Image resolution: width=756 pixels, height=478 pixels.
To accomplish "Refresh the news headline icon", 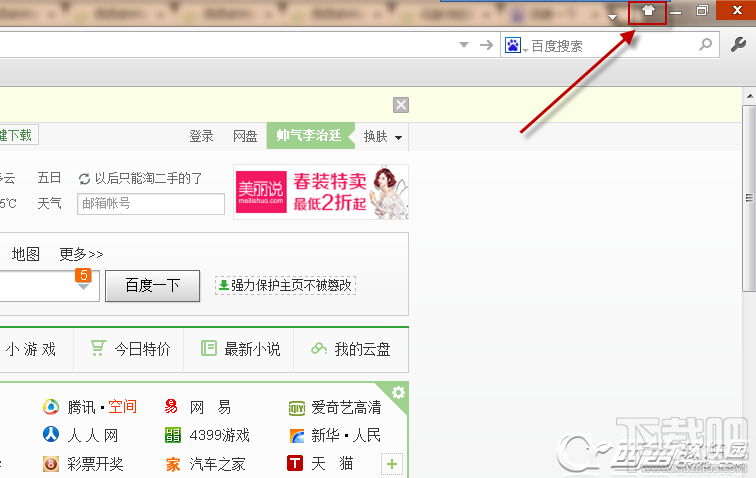I will coord(84,179).
